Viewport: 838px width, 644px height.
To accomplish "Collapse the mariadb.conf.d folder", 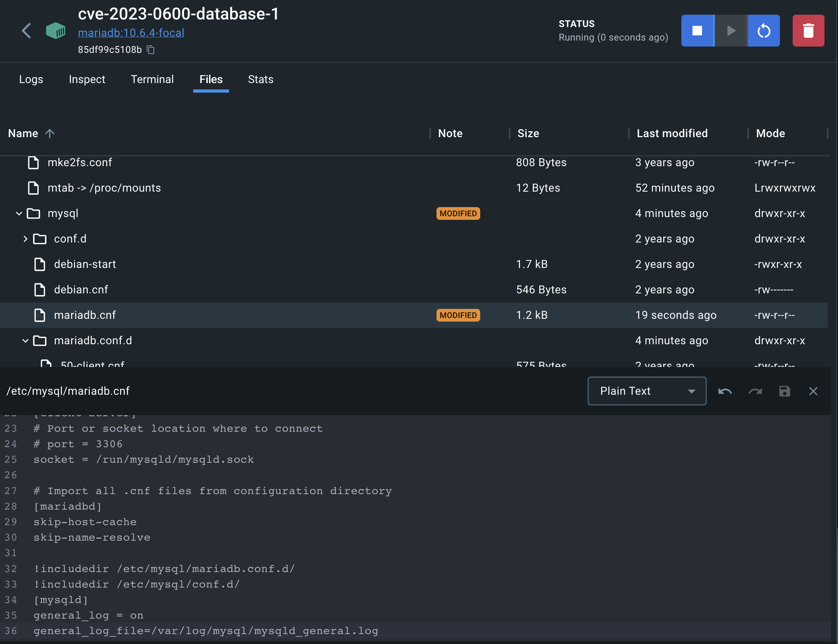I will 25,341.
